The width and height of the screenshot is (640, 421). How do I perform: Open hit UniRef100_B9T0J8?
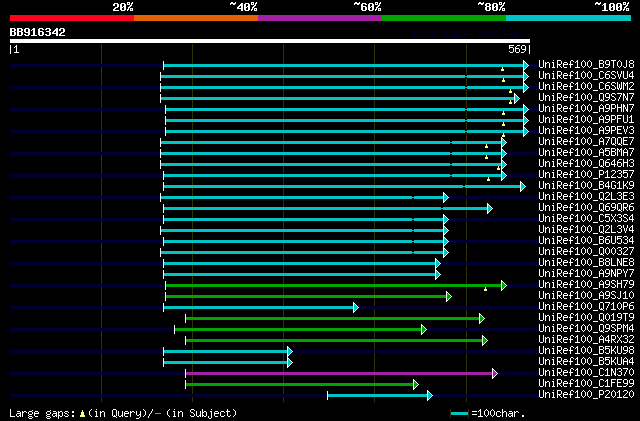586,64
